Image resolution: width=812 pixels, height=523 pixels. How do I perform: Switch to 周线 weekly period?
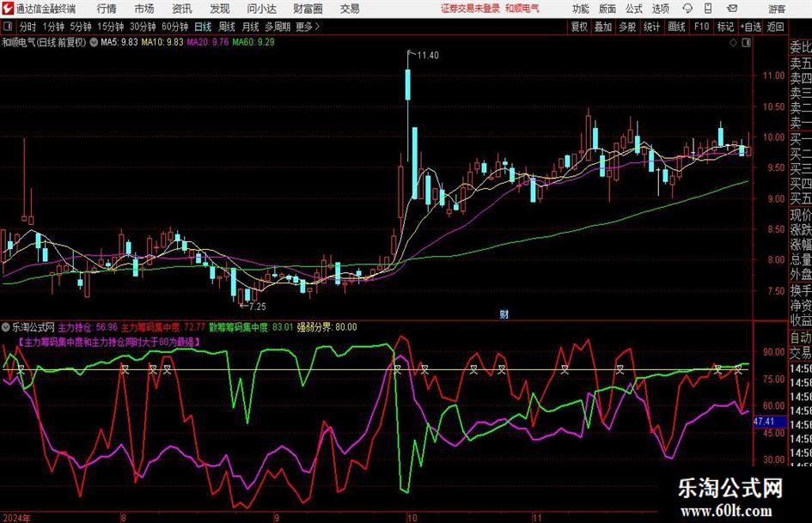pos(226,27)
